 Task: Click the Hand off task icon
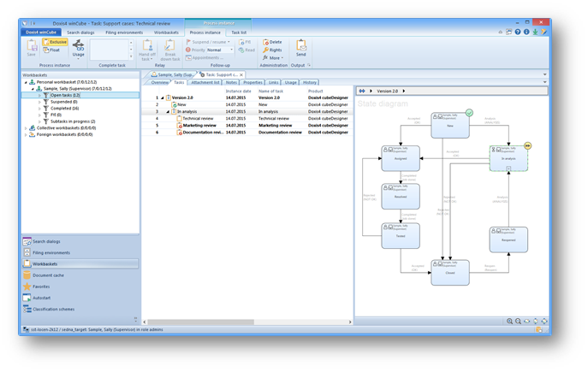click(147, 48)
